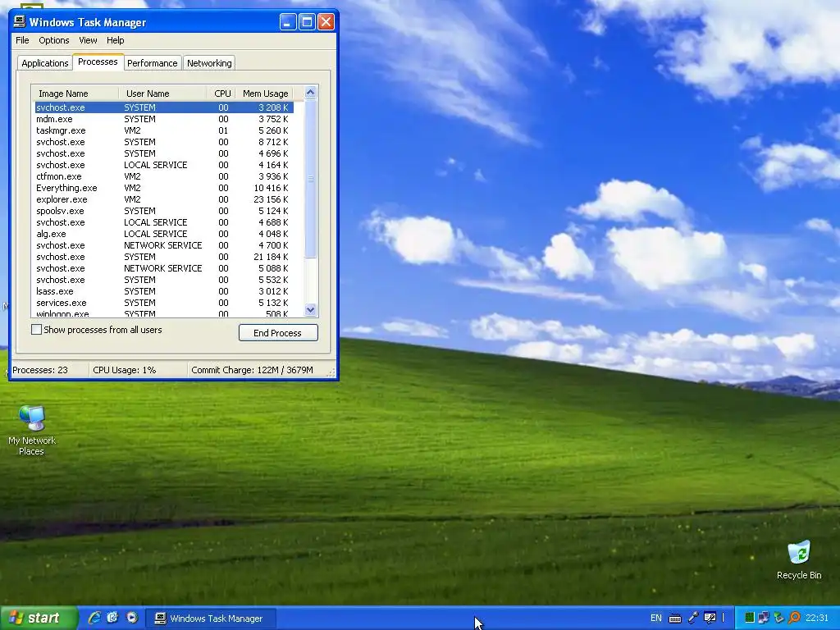Switch to the Networking tab
Viewport: 840px width, 630px height.
click(x=209, y=63)
